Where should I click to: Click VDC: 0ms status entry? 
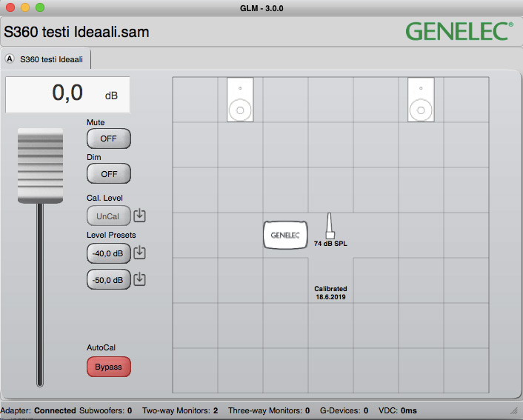[x=398, y=410]
